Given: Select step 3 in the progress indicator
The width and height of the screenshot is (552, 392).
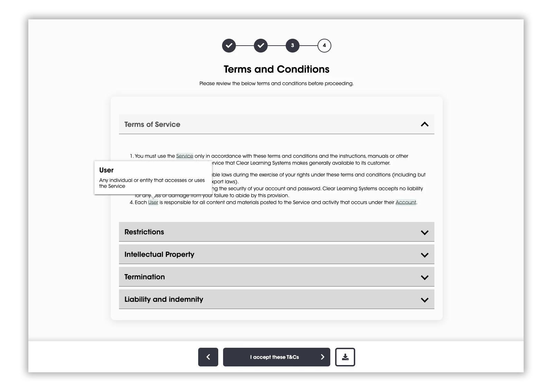Looking at the screenshot, I should 293,46.
